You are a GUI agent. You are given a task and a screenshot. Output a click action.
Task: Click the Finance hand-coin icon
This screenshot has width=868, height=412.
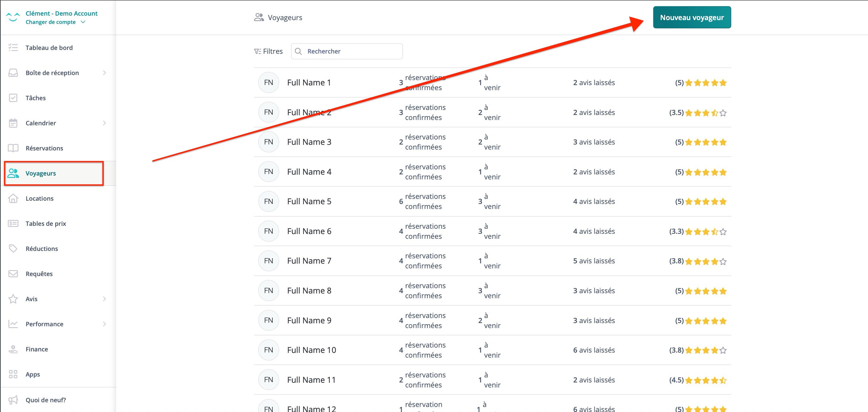13,349
